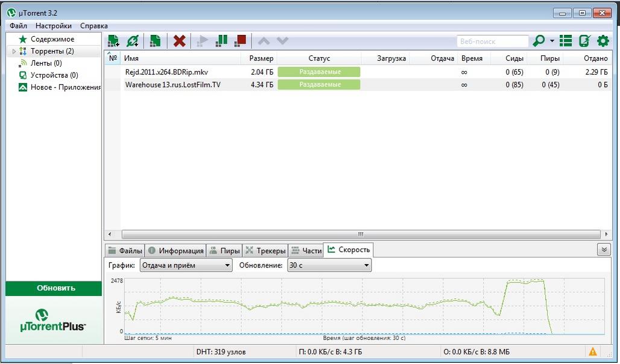This screenshot has width=620, height=364.
Task: Click the Add Torrent toolbar icon
Action: click(x=113, y=41)
